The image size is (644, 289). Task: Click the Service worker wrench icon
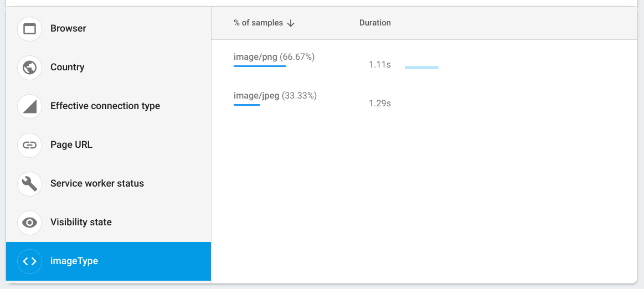click(30, 184)
